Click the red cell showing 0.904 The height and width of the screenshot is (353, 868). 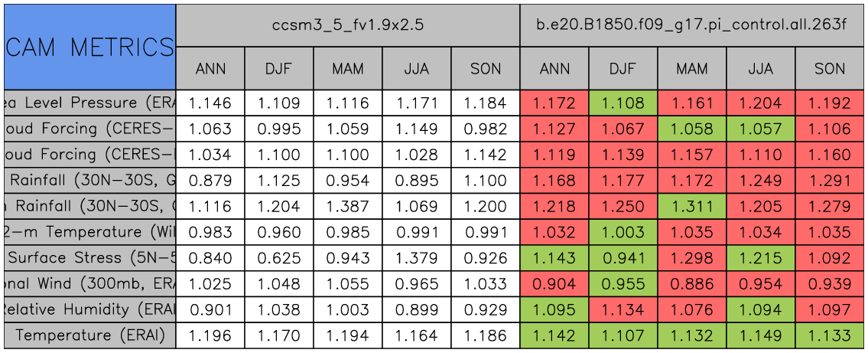pyautogui.click(x=554, y=284)
